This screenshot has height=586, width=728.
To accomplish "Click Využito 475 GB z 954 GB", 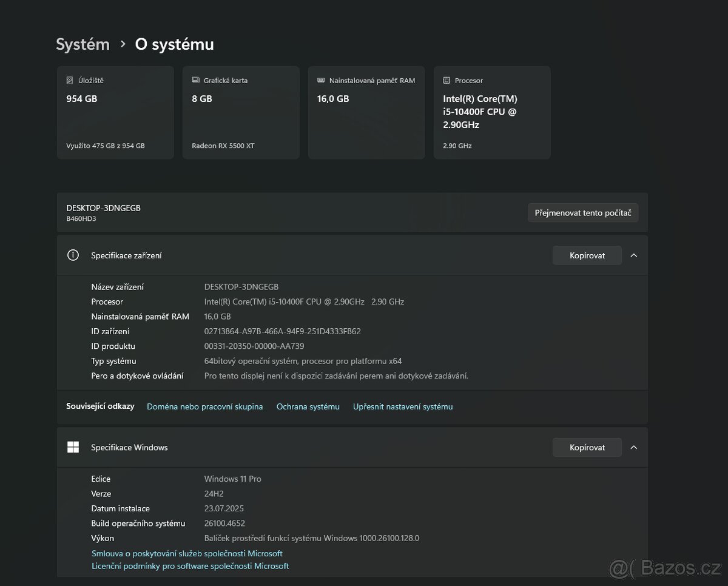I will tap(106, 146).
